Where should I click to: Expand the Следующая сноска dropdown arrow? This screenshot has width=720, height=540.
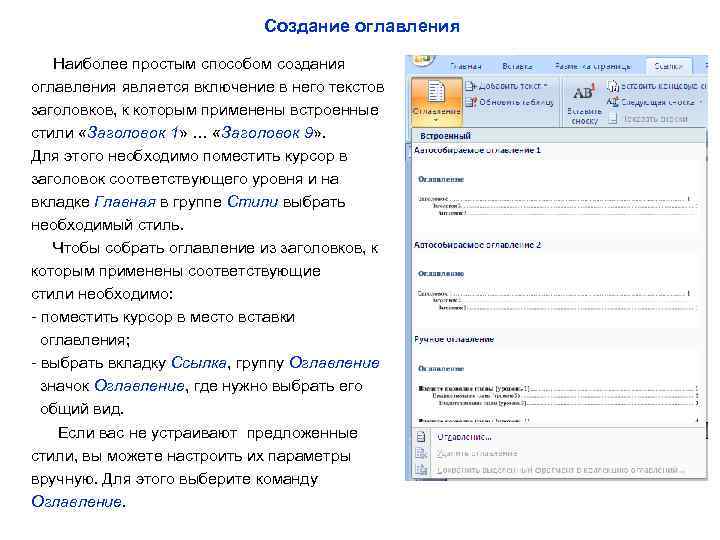[x=700, y=102]
